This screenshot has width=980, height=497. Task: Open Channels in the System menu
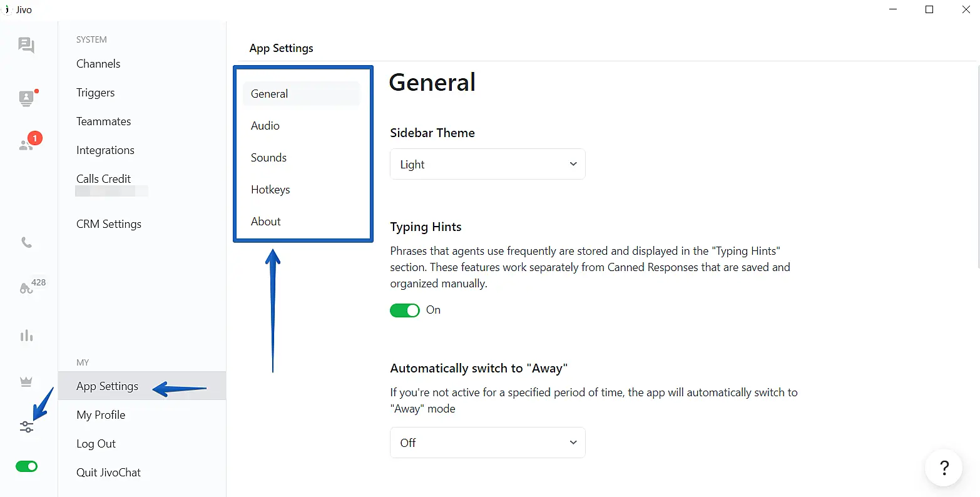click(x=98, y=64)
